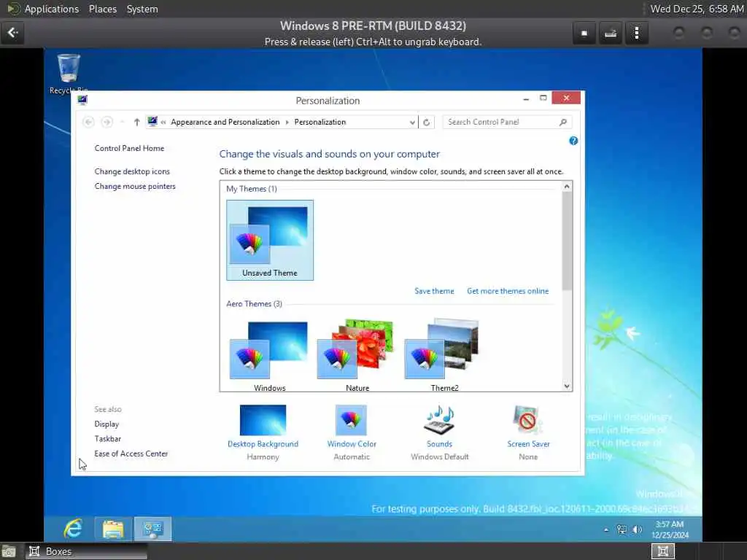Open the address bar history dropdown
Image resolution: width=747 pixels, height=560 pixels.
click(412, 122)
